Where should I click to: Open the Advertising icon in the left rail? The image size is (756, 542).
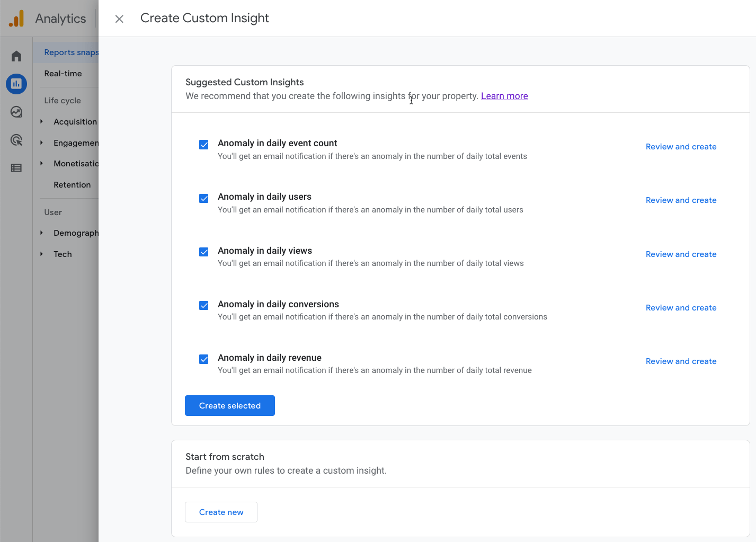point(16,140)
